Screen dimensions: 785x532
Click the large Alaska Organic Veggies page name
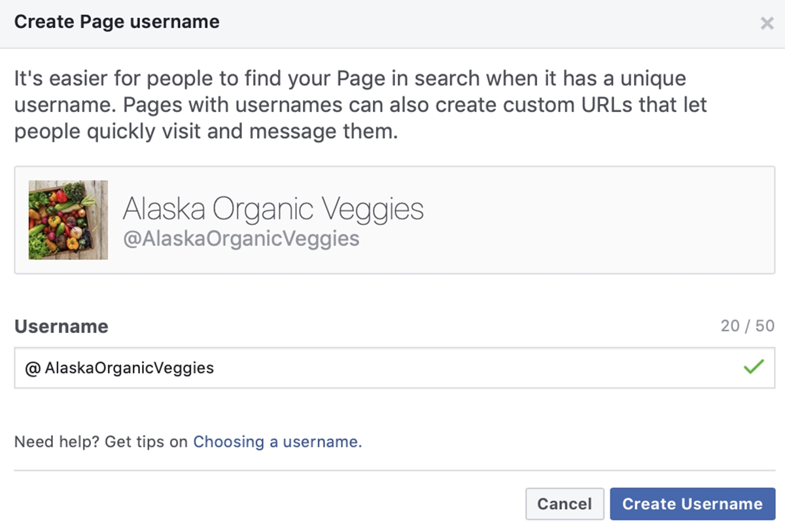(273, 209)
